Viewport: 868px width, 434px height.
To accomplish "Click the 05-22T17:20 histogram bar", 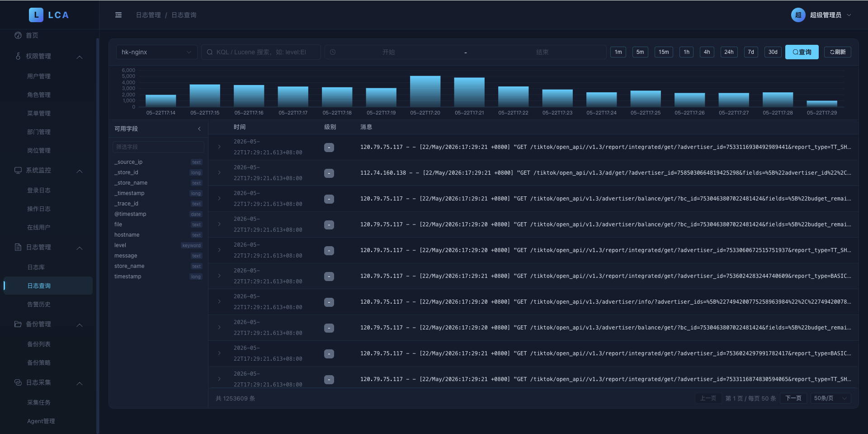I will point(425,91).
